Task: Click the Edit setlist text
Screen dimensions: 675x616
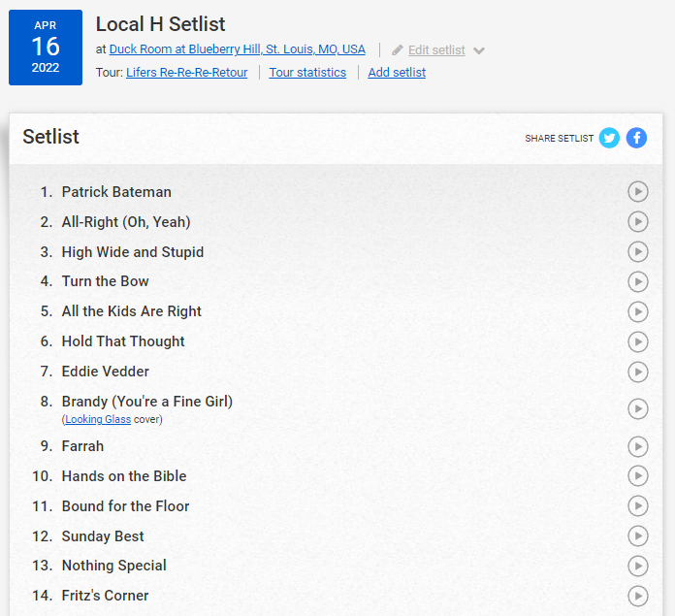Action: (x=436, y=50)
